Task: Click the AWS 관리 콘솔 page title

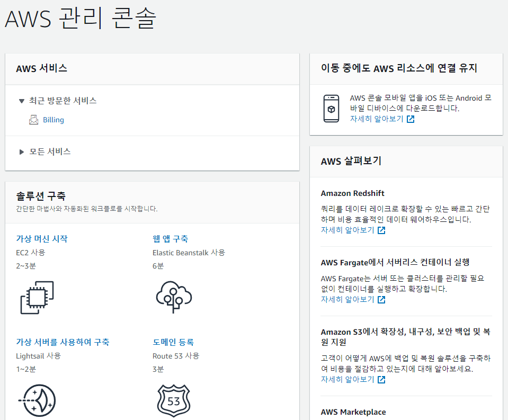Action: click(x=81, y=18)
